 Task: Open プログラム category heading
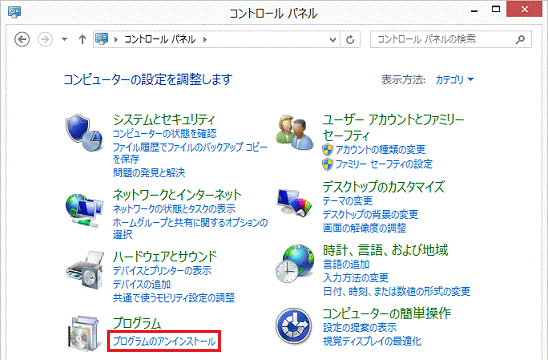137,323
